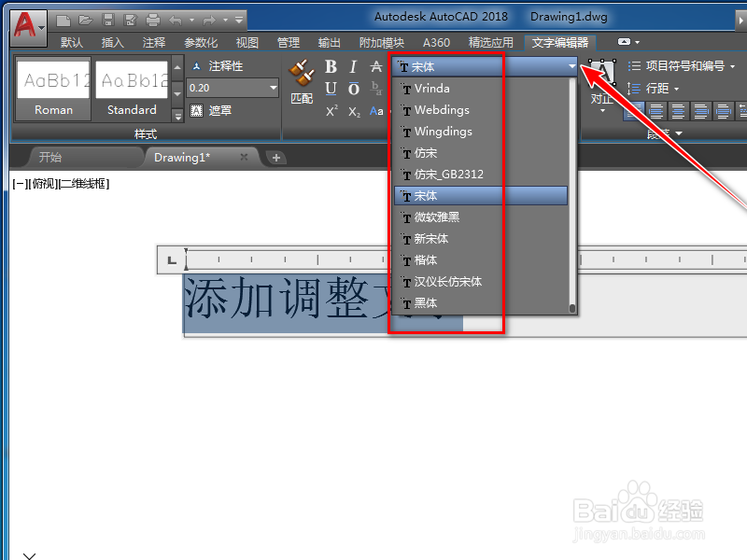
Task: Toggle Subscript formatting
Action: [354, 112]
